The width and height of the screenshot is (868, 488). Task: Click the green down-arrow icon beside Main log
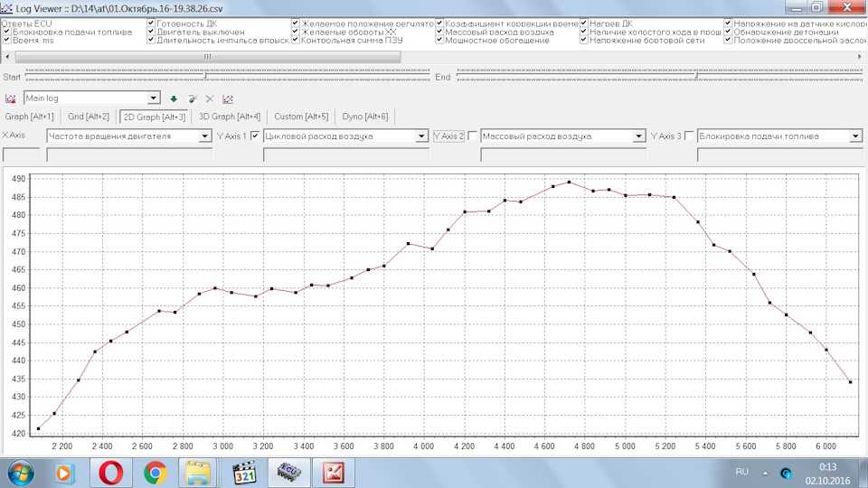(174, 99)
